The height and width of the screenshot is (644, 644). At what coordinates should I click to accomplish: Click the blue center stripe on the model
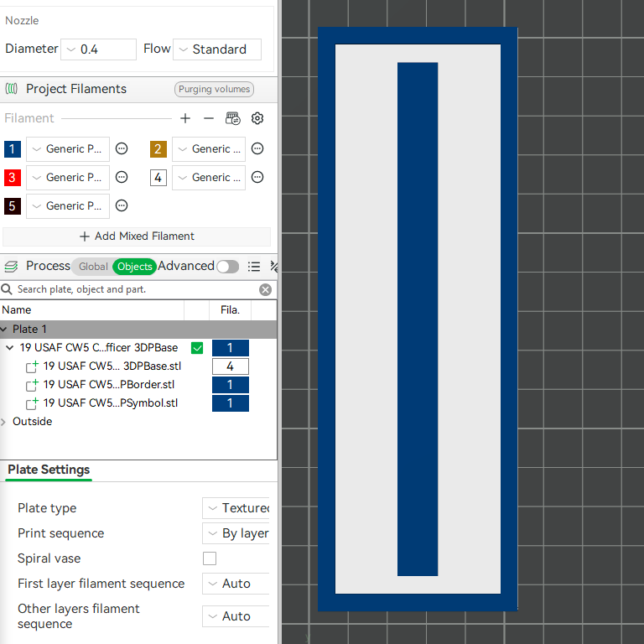coord(418,319)
